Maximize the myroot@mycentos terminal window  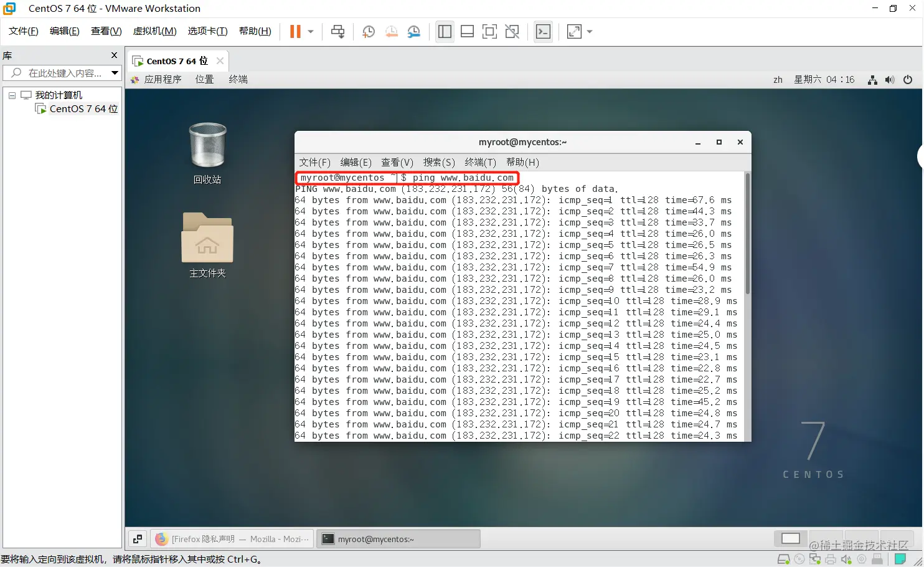719,143
